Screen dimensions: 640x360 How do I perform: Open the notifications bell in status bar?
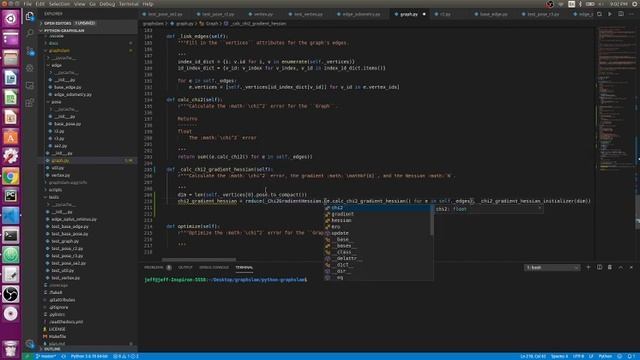(x=631, y=356)
